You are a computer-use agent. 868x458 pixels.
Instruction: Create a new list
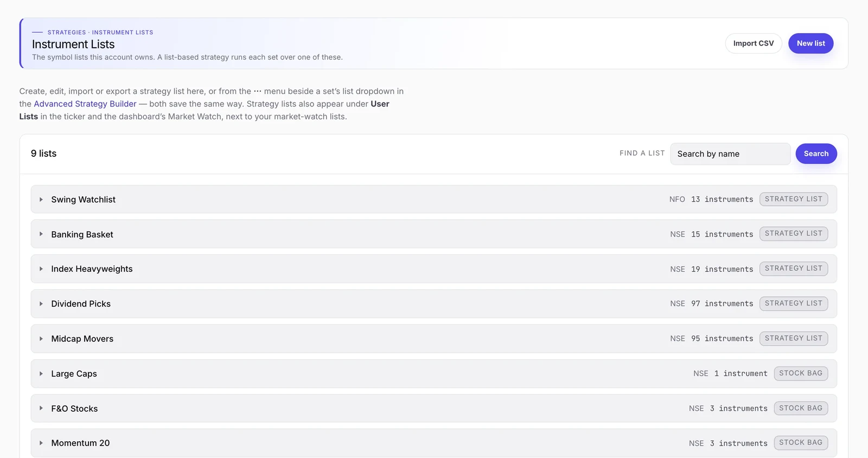[x=811, y=43]
